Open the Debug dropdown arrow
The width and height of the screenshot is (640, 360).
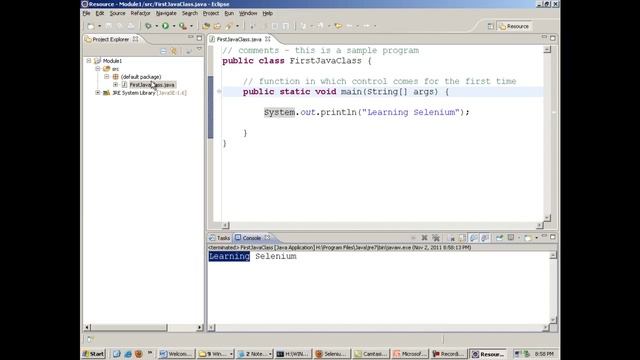pyautogui.click(x=156, y=26)
